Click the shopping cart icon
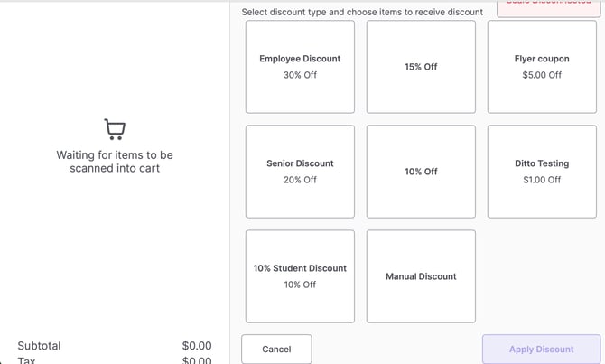Viewport: 605px width, 364px height. (x=115, y=129)
